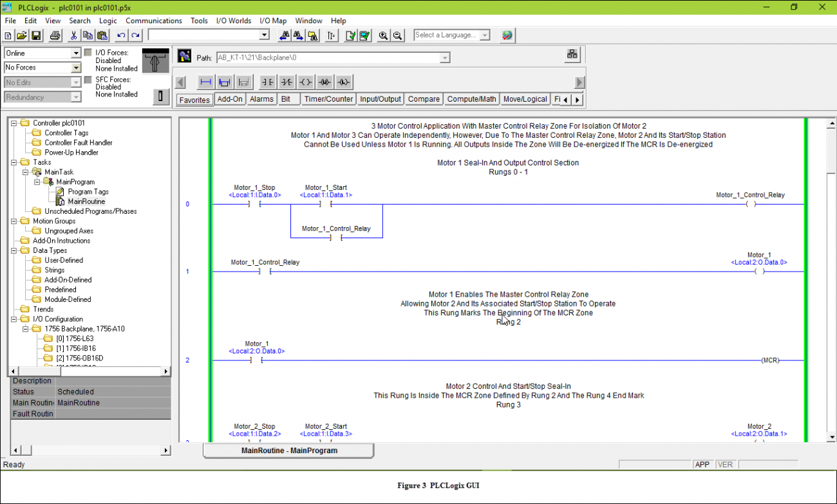This screenshot has height=504, width=837.
Task: Select the Compute/Math instruction tab
Action: tap(472, 99)
